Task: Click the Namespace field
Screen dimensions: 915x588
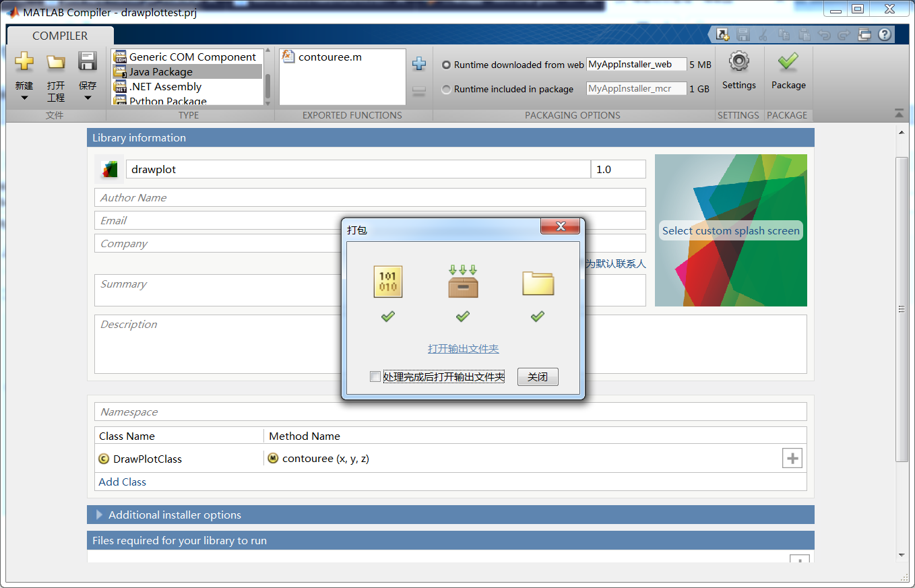Action: [450, 412]
